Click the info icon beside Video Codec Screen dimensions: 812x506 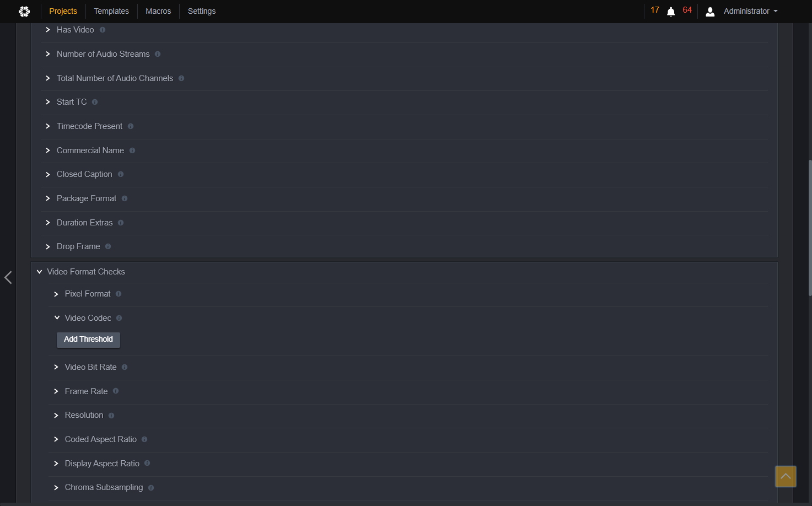pyautogui.click(x=119, y=318)
